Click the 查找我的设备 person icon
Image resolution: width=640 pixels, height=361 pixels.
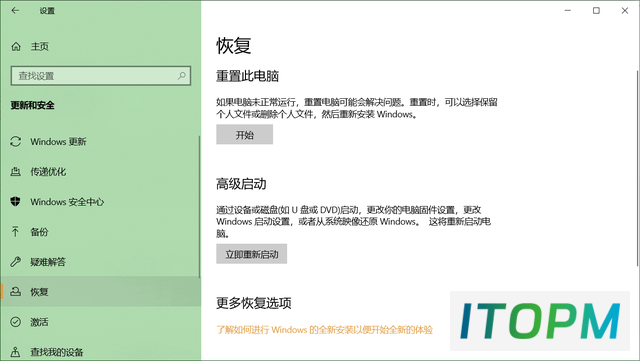[16, 352]
